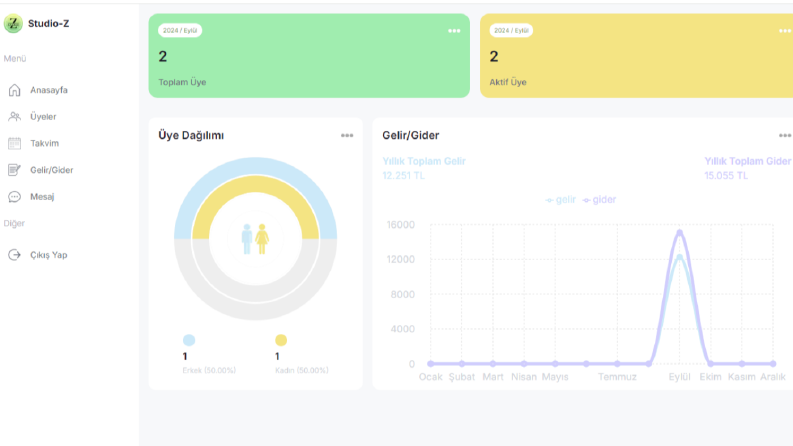Open the Mesaj chat bubble icon

(15, 197)
